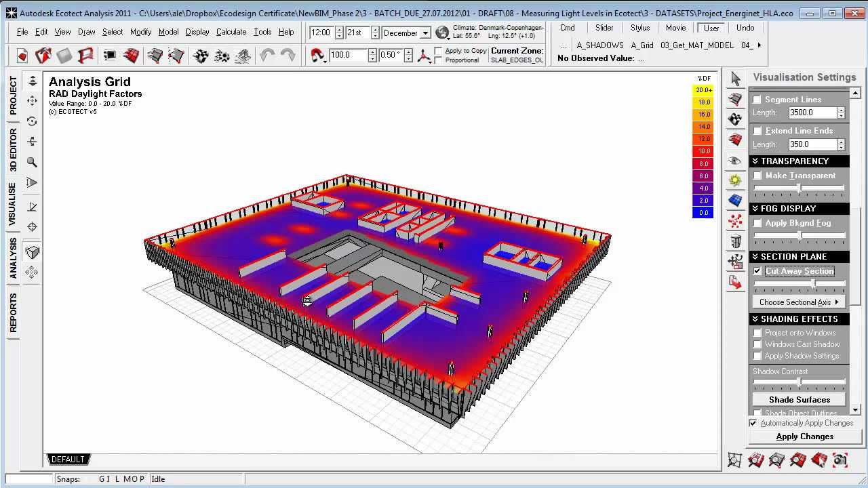Viewport: 868px width, 488px height.
Task: Open the Display menu
Action: coord(197,32)
